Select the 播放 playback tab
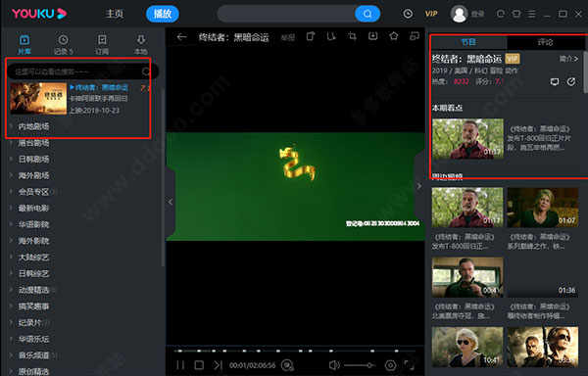 coord(163,14)
